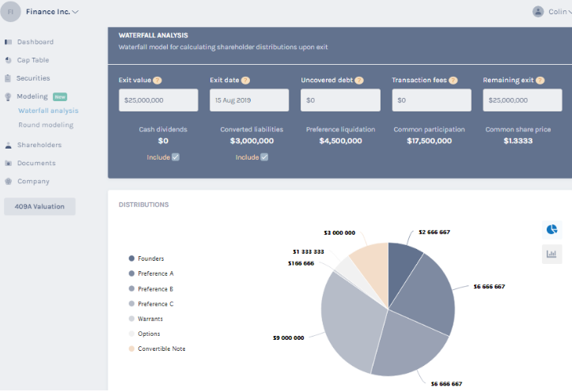Toggle Include checkbox under Cash dividends
This screenshot has width=572, height=392.
click(176, 157)
